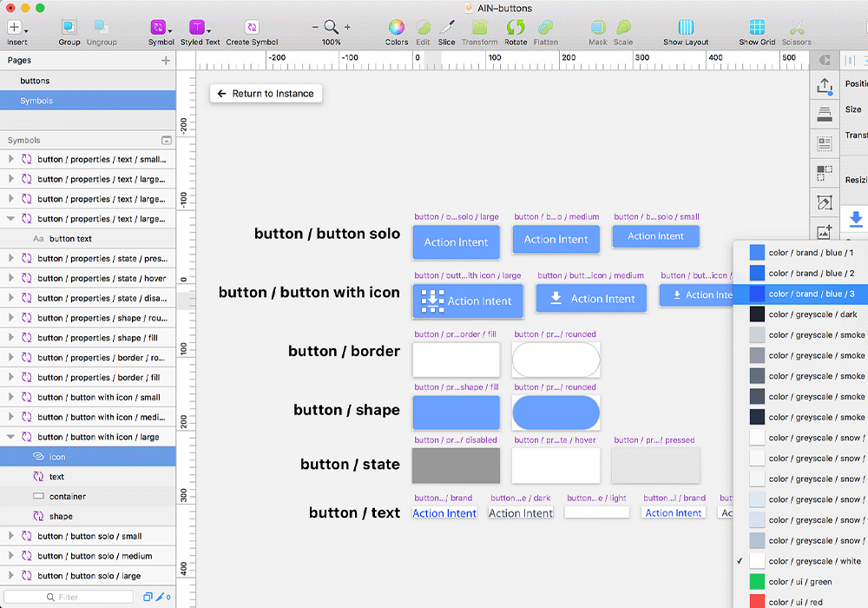The image size is (868, 608).
Task: Expand button / button with icon / small
Action: [10, 397]
